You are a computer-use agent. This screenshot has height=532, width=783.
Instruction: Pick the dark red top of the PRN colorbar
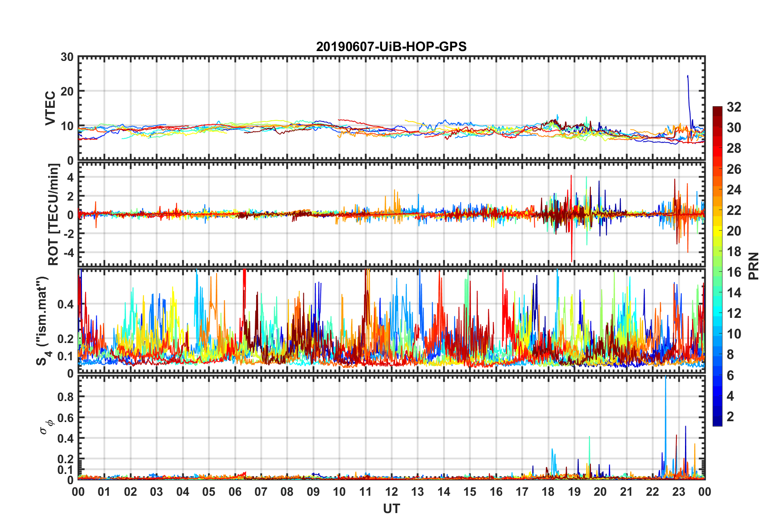(x=717, y=109)
